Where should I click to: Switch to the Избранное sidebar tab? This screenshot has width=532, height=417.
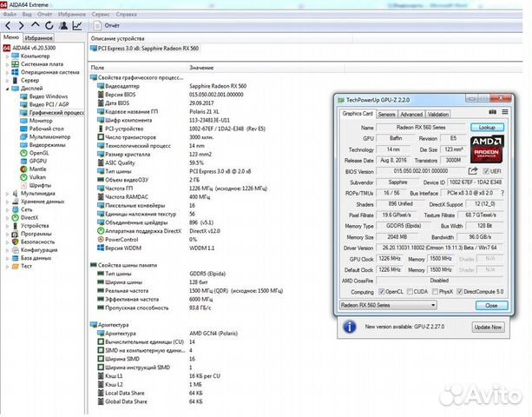pyautogui.click(x=39, y=38)
